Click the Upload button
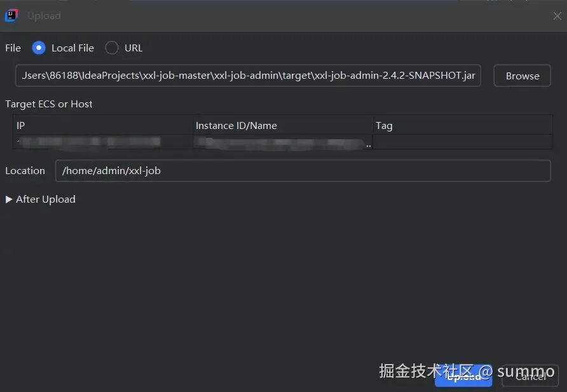This screenshot has height=392, width=567. tap(463, 376)
